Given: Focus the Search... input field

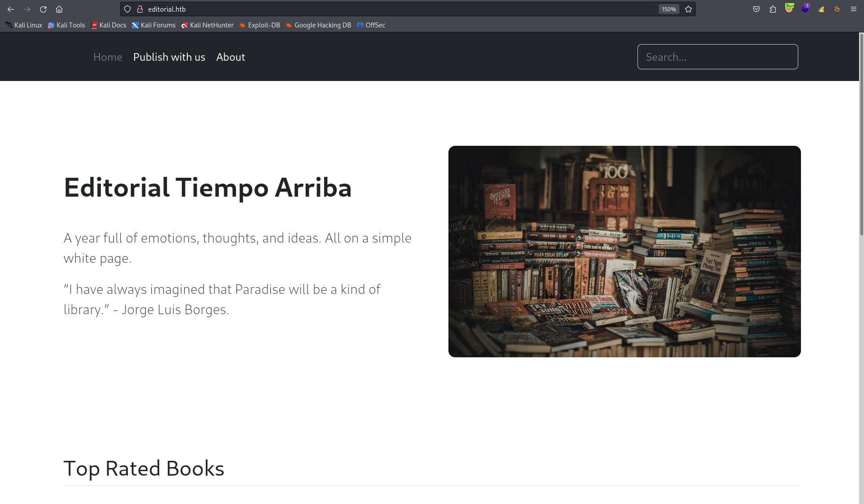Looking at the screenshot, I should (718, 57).
